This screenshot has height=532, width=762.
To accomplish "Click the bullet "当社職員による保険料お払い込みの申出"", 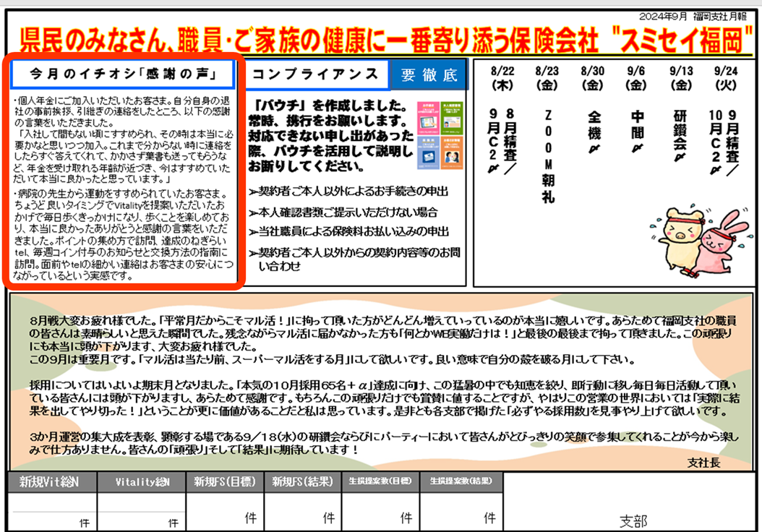I will click(349, 232).
